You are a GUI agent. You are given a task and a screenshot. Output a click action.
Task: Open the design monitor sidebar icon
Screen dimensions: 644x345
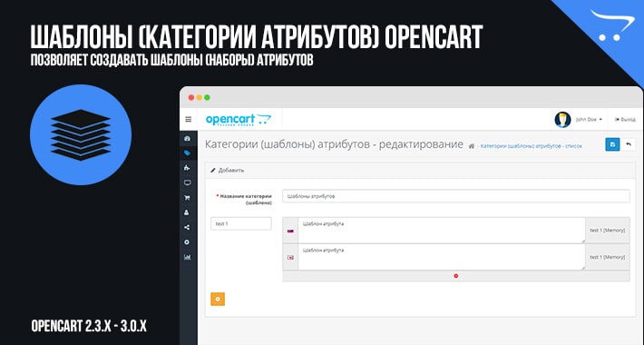[187, 182]
